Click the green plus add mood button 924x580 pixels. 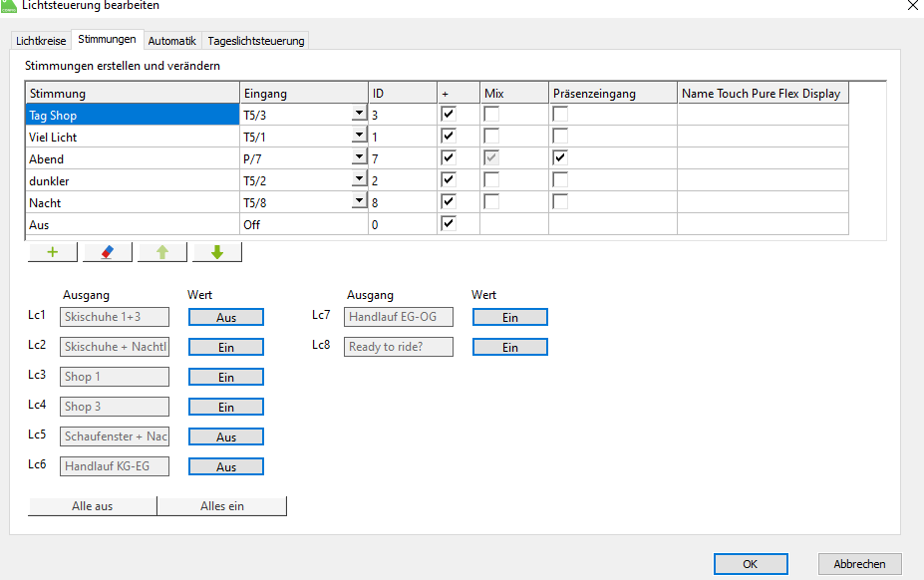52,252
